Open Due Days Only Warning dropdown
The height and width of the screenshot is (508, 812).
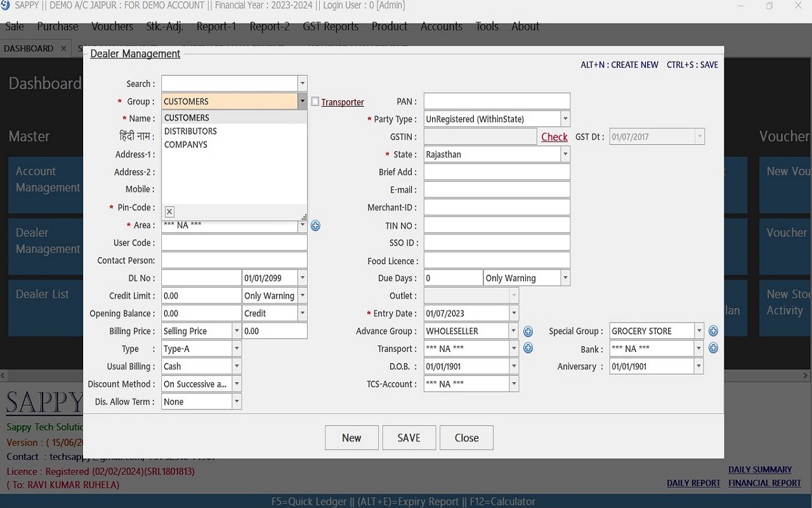565,278
